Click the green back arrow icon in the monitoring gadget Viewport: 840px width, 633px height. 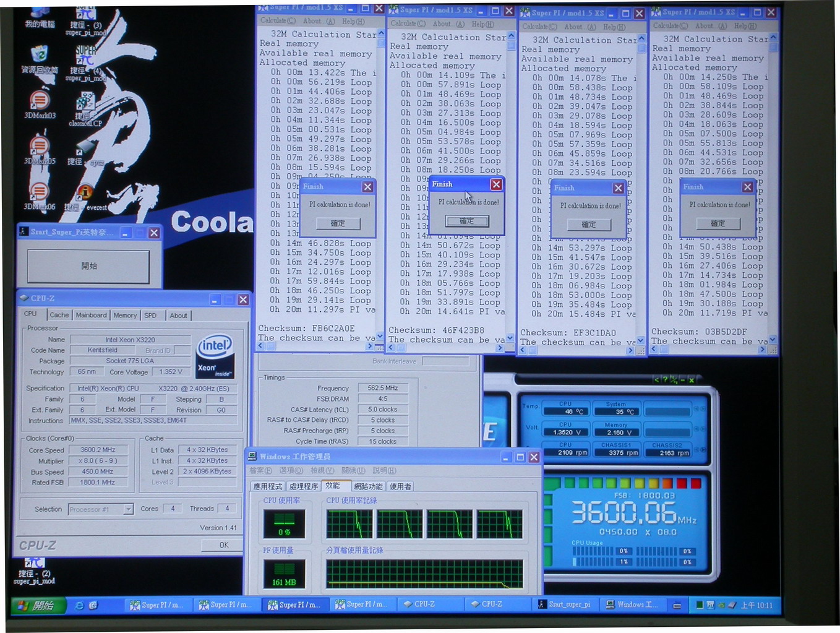656,380
